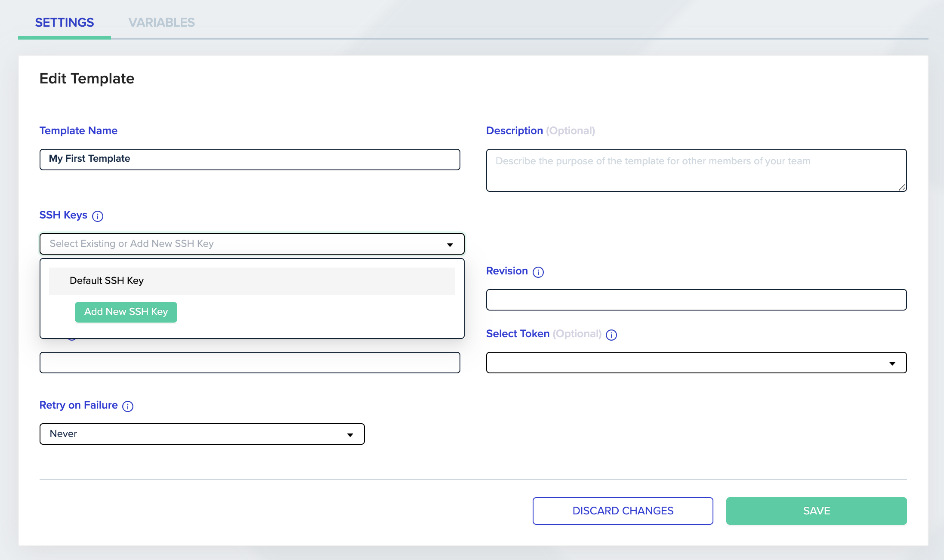Show info for Retry on Failure
This screenshot has width=944, height=560.
pos(128,406)
